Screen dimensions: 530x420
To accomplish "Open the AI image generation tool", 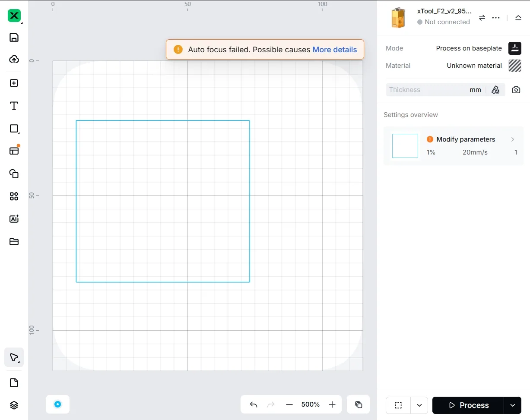I will 14,219.
